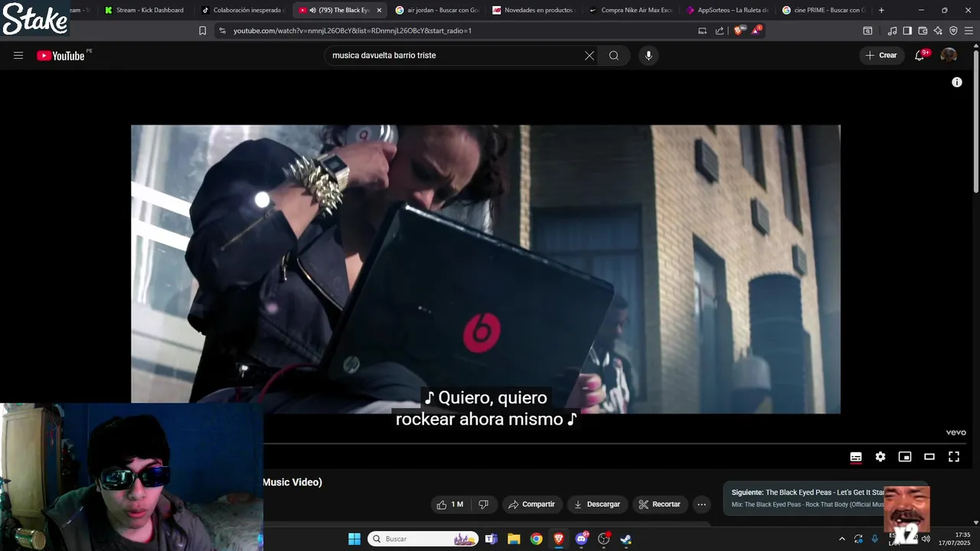Bookmark this page in the address bar

[202, 31]
